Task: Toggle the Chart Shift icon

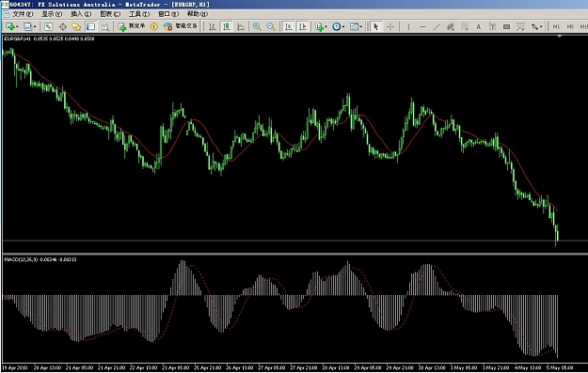Action: [302, 26]
